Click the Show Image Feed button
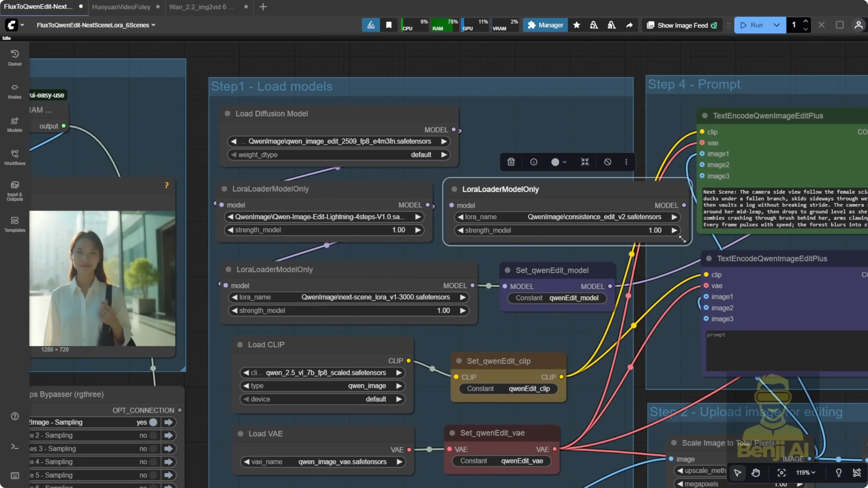868x488 pixels. 681,25
